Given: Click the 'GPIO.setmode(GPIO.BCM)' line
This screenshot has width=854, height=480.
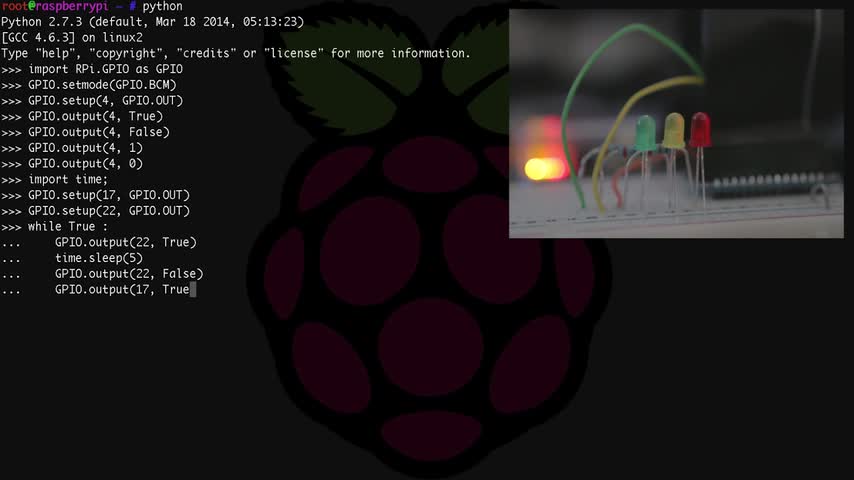Looking at the screenshot, I should click(x=102, y=85).
